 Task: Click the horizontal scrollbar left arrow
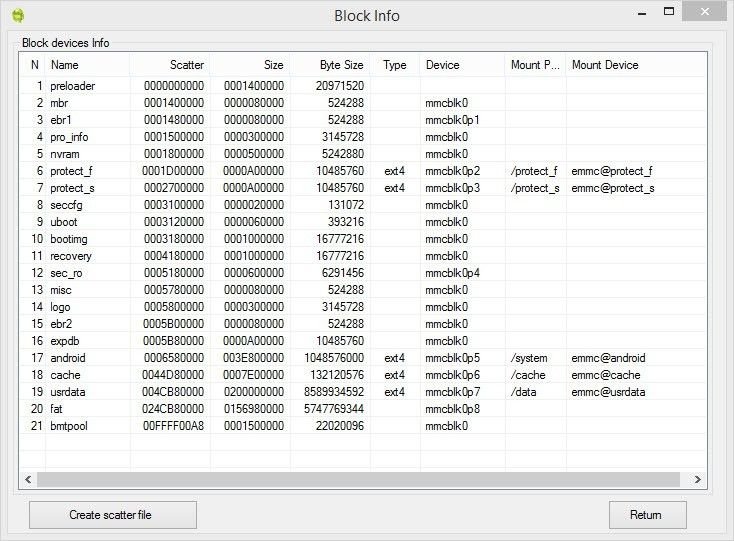(28, 479)
